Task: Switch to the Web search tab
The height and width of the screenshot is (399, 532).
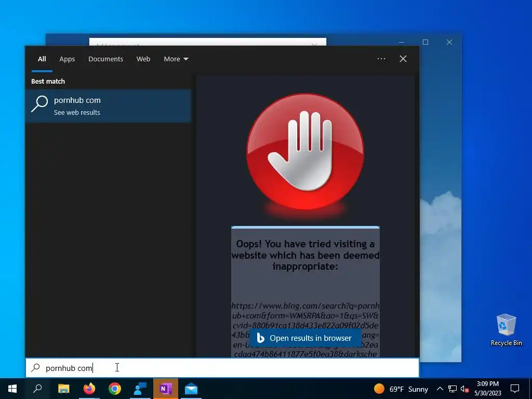Action: pos(143,59)
